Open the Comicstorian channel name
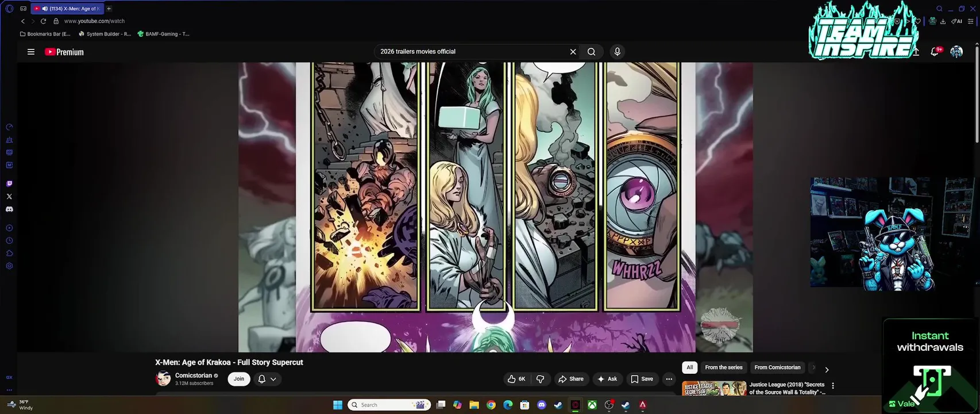The height and width of the screenshot is (414, 980). coord(194,375)
